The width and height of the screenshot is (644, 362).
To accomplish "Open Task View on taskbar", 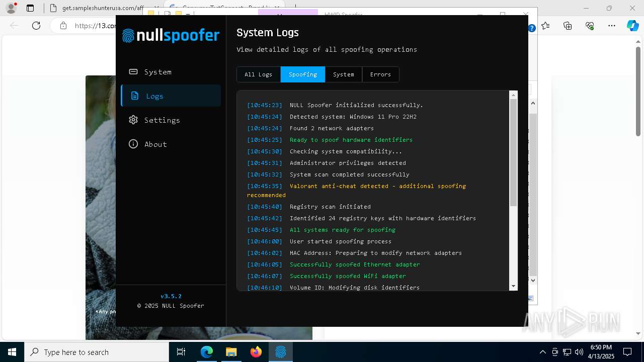I will point(181,352).
